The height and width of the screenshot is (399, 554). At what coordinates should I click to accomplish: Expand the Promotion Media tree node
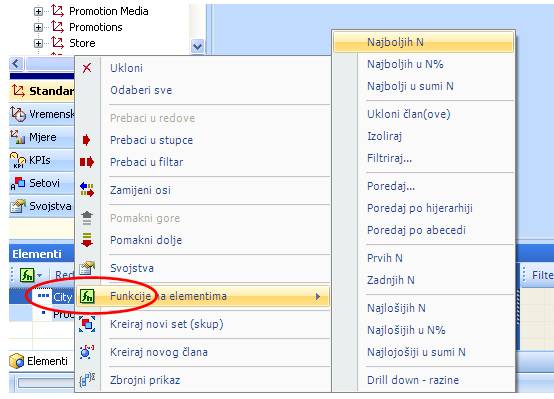pyautogui.click(x=38, y=11)
